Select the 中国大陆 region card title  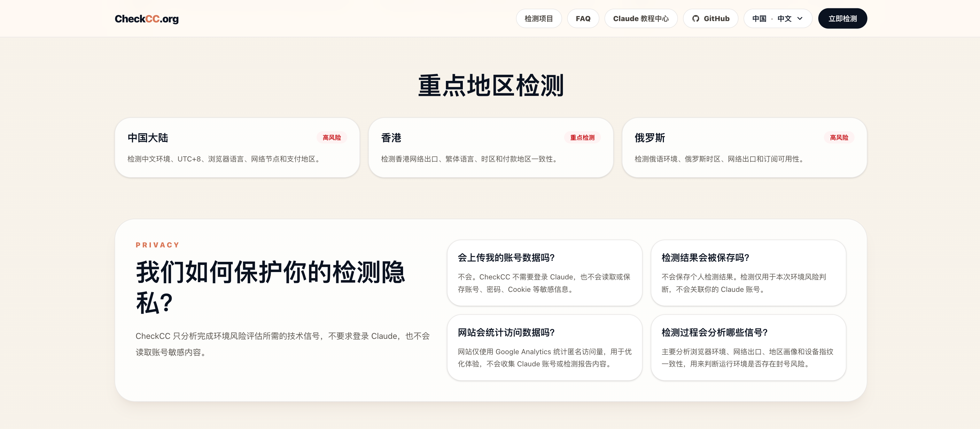pyautogui.click(x=148, y=138)
